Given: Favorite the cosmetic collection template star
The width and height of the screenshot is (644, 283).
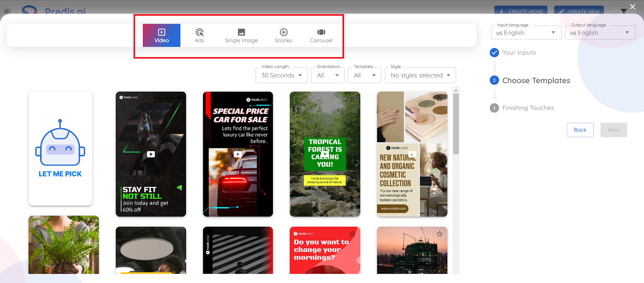Looking at the screenshot, I should pos(440,99).
